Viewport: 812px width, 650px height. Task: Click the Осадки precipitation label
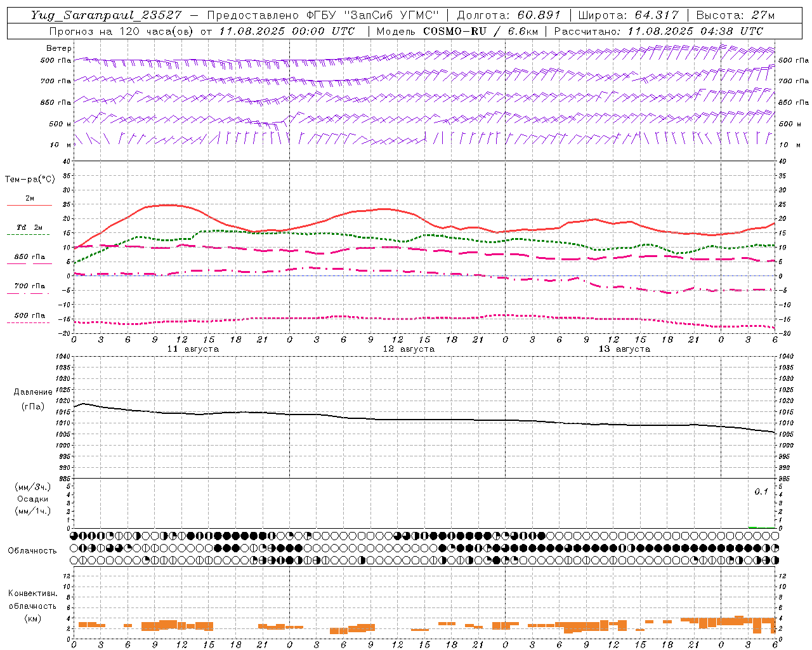coord(33,499)
